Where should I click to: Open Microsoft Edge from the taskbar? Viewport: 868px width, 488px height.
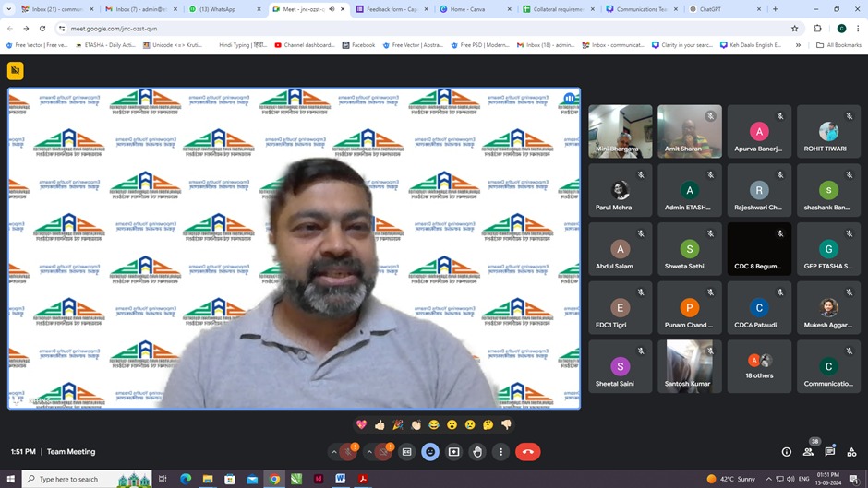186,479
